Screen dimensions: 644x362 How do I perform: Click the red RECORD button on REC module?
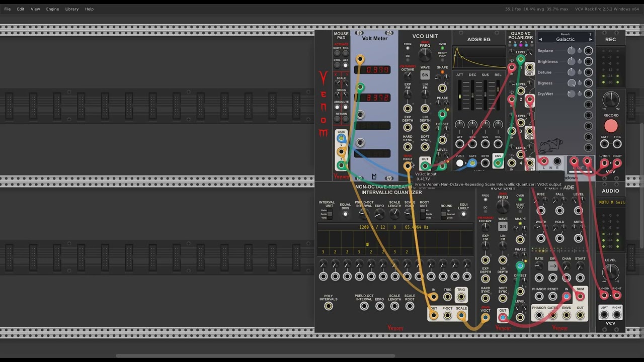[x=611, y=126]
